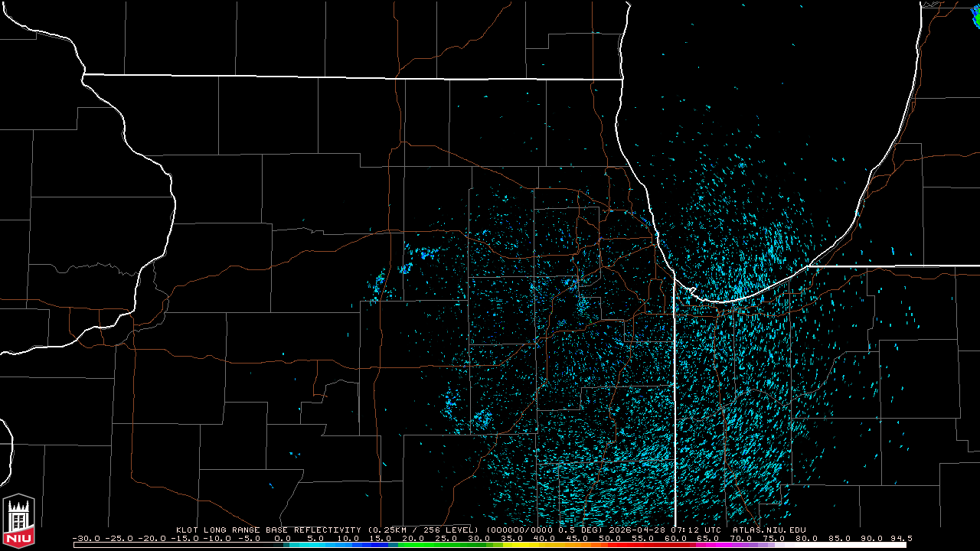Click the 75.0 label on reflectivity scale
980x551 pixels.
(774, 538)
